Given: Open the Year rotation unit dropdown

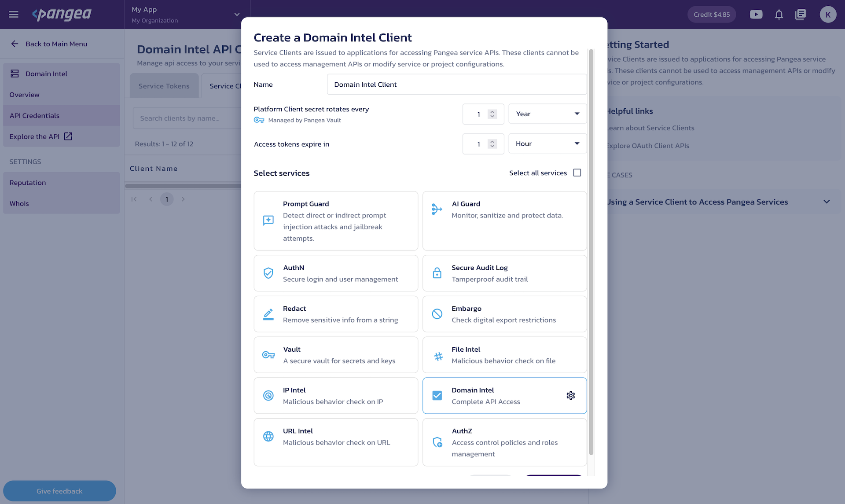Looking at the screenshot, I should pyautogui.click(x=547, y=114).
